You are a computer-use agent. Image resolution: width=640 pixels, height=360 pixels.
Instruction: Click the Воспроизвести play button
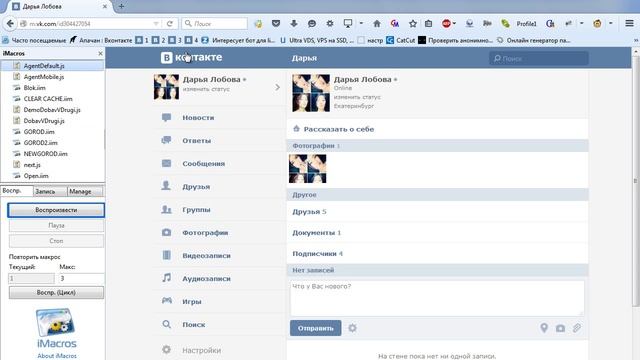coord(56,210)
